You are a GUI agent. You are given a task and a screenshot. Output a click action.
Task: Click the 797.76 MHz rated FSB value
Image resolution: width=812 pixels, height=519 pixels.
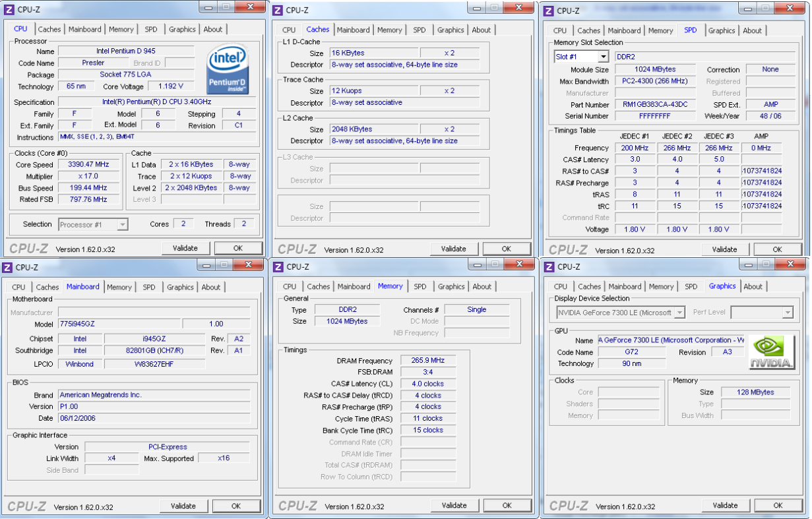click(x=88, y=199)
